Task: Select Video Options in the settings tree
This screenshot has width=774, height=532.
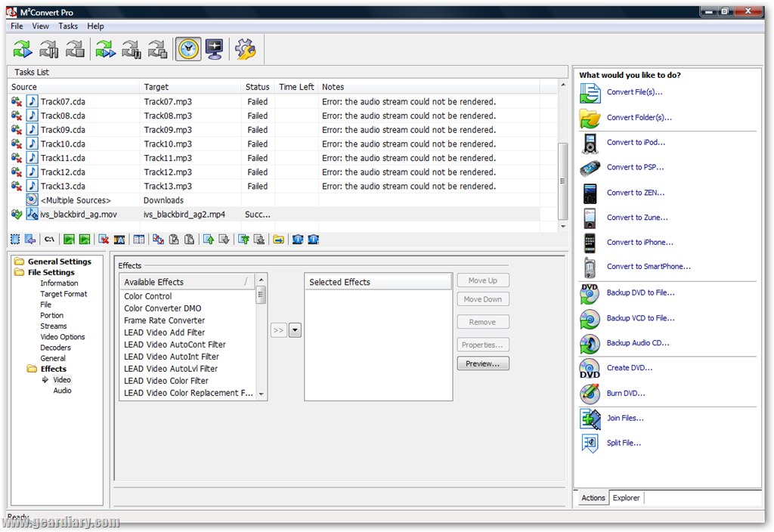Action: point(63,336)
